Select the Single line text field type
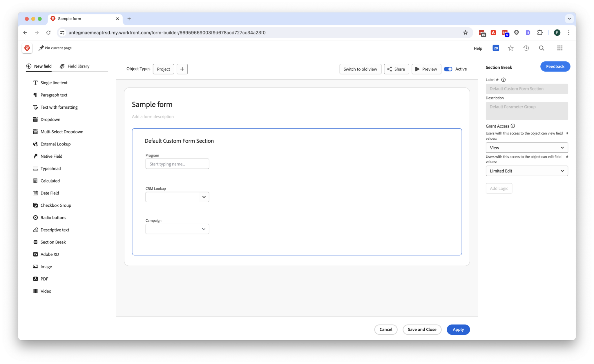 (54, 83)
